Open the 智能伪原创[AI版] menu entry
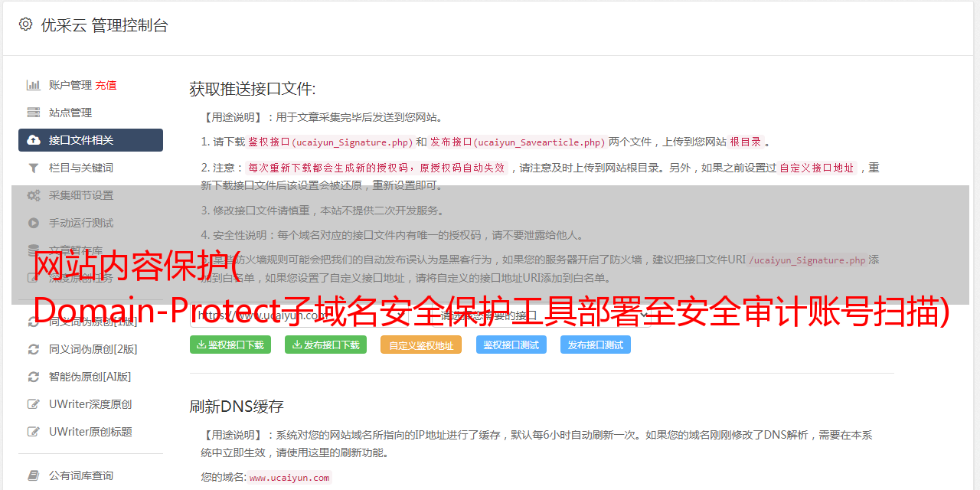This screenshot has width=980, height=490. point(90,377)
